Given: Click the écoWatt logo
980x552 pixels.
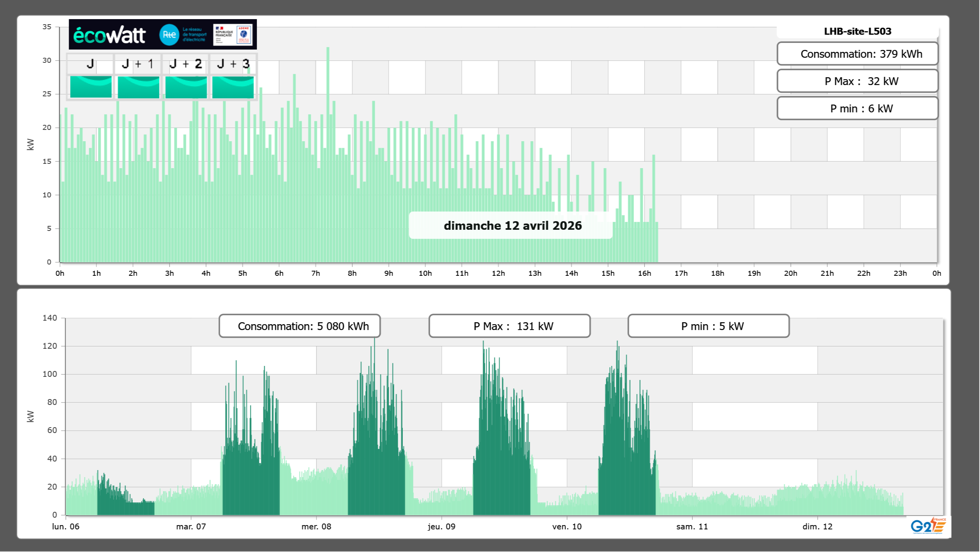Looking at the screenshot, I should pos(109,35).
